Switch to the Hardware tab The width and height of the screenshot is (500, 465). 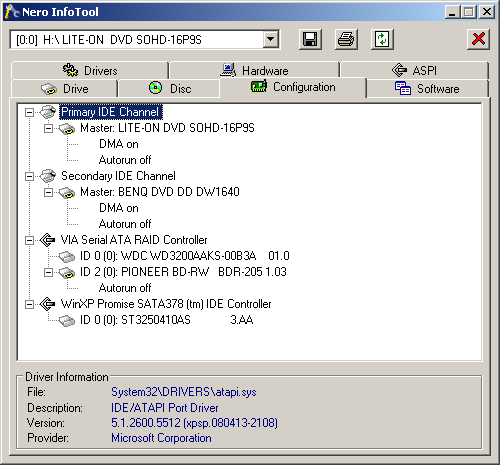tap(254, 70)
